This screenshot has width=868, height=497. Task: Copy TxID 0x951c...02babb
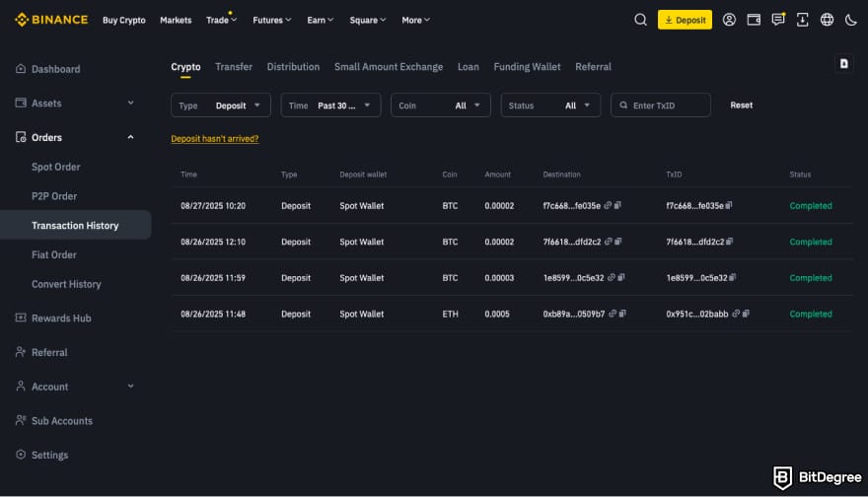click(x=746, y=314)
